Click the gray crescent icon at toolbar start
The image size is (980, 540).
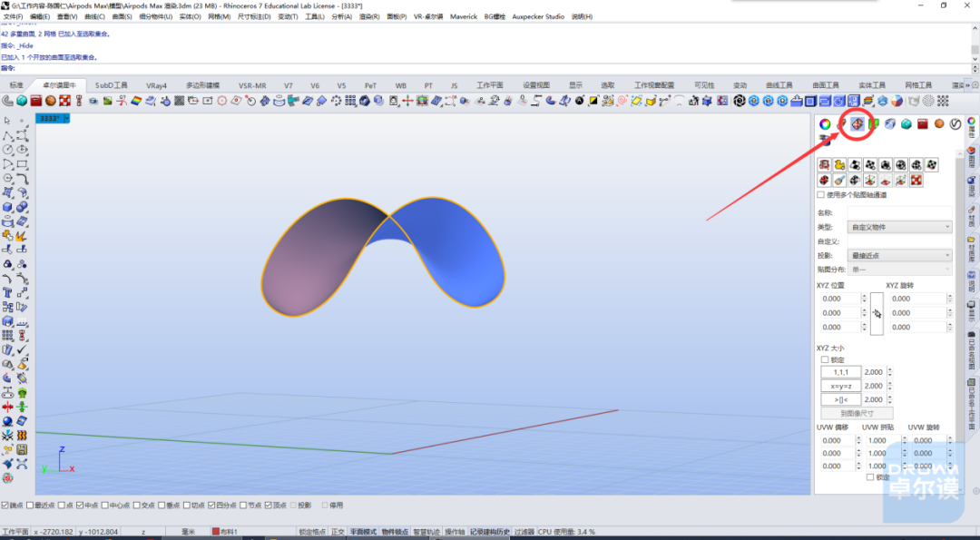click(x=7, y=101)
